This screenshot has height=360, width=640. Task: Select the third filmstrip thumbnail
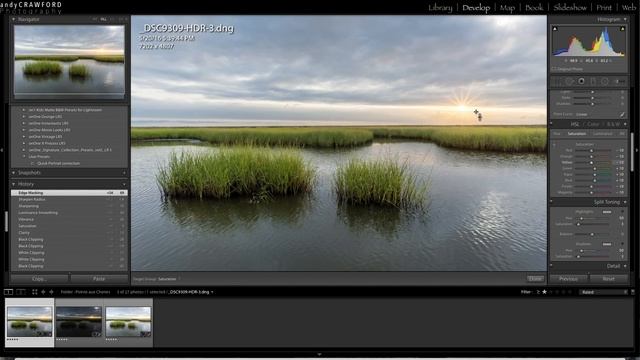point(128,322)
